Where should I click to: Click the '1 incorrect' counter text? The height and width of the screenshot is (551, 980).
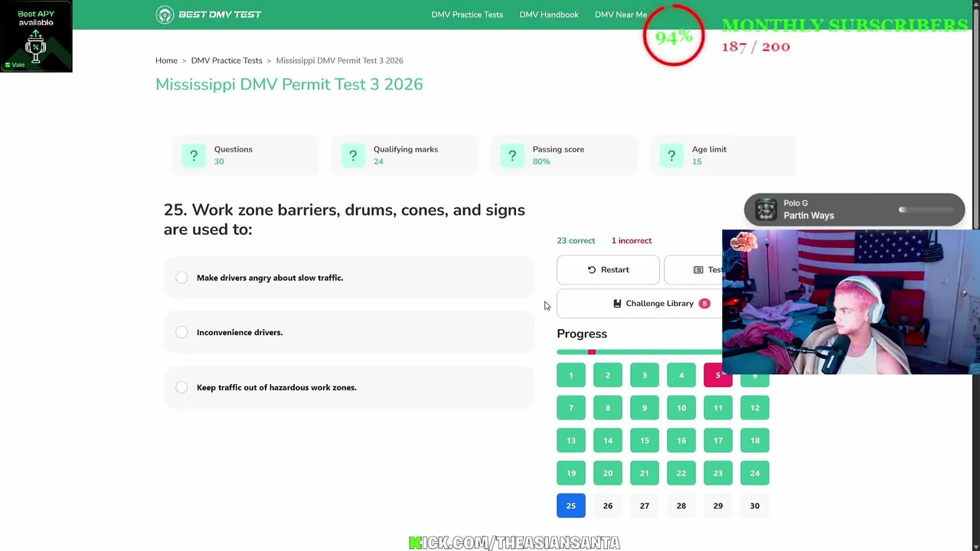coord(632,240)
